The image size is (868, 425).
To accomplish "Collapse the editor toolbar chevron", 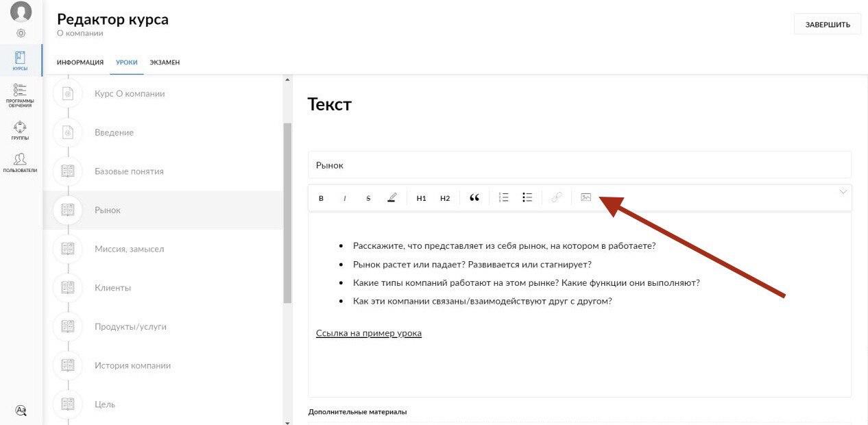I will (843, 192).
